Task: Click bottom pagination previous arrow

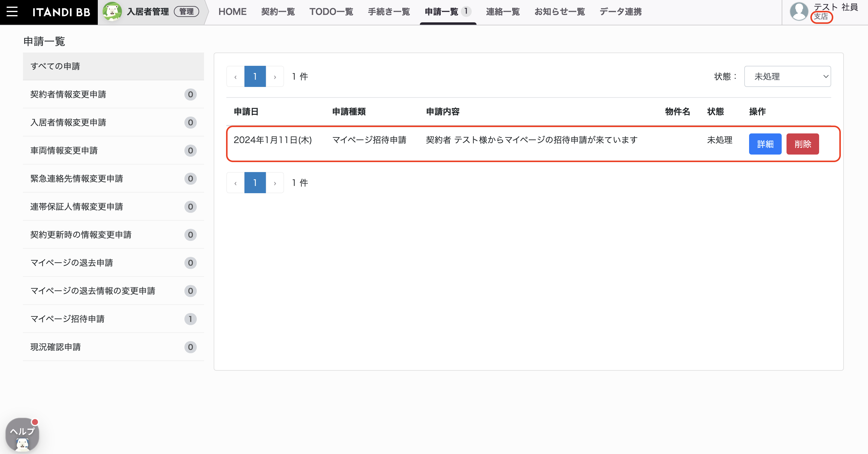Action: (x=235, y=183)
